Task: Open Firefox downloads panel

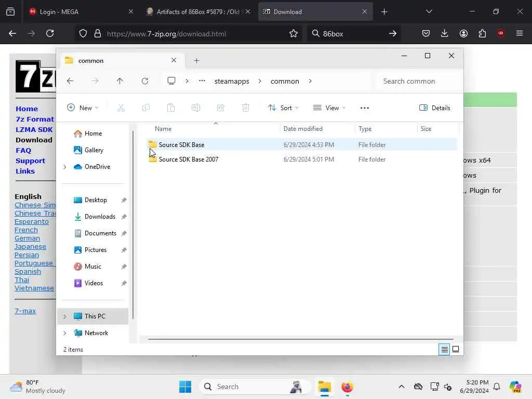Action: coord(445,33)
